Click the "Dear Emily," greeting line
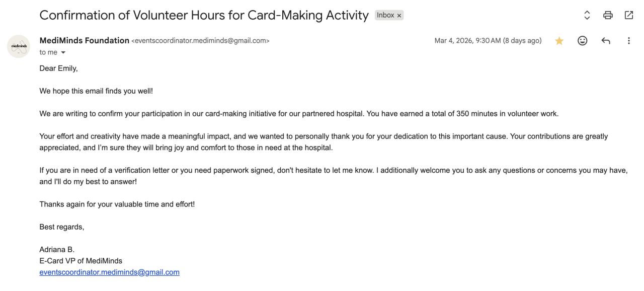 pos(58,68)
